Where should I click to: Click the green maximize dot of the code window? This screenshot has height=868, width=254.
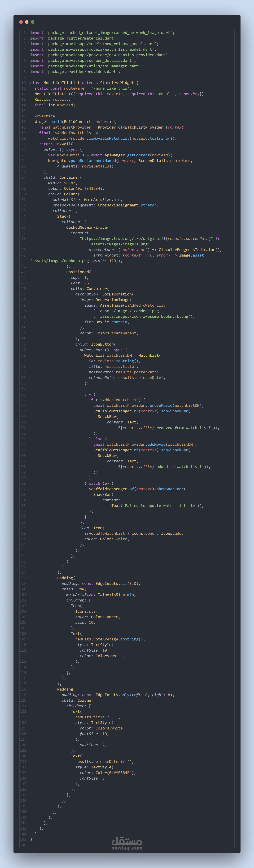click(32, 22)
